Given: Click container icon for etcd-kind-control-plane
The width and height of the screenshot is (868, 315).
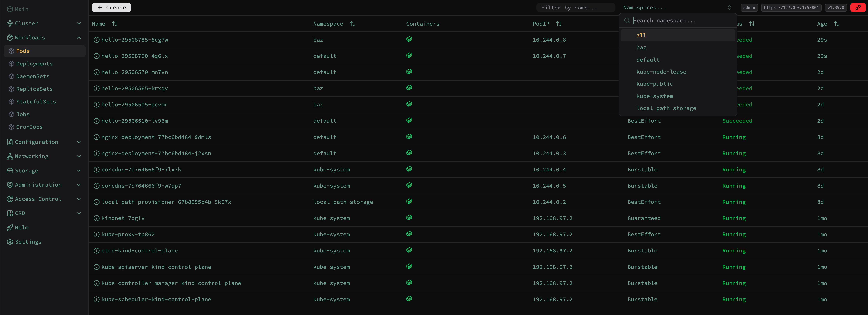Looking at the screenshot, I should (x=409, y=250).
